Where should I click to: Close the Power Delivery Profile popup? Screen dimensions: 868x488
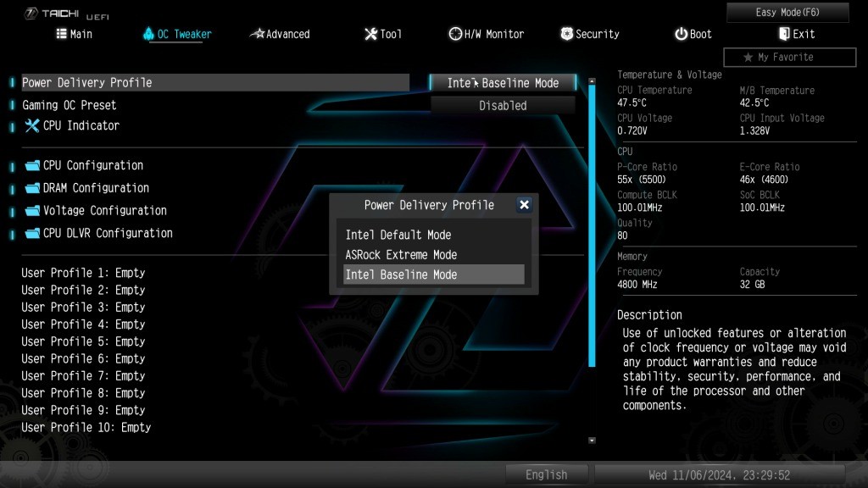524,205
